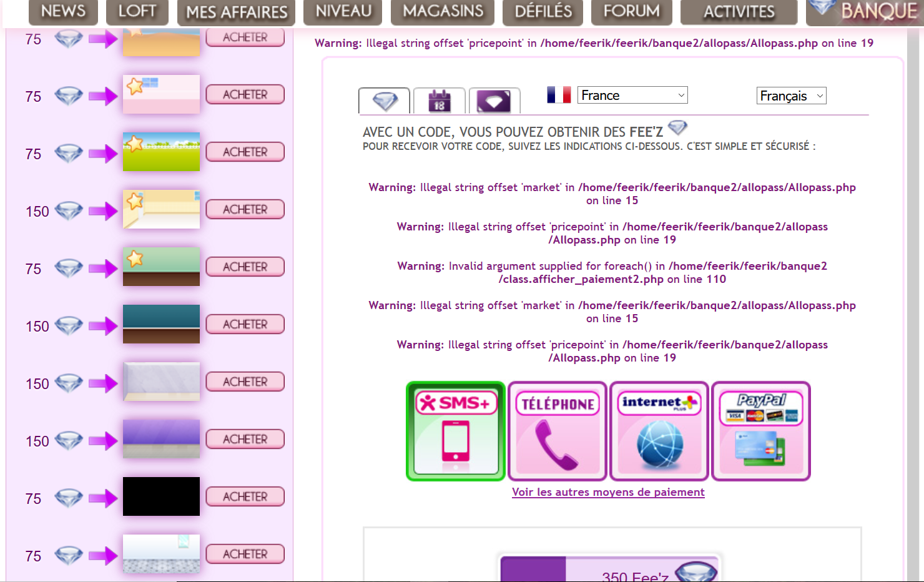924x582 pixels.
Task: Click ACHETER for the starred green wall background
Action: point(245,267)
